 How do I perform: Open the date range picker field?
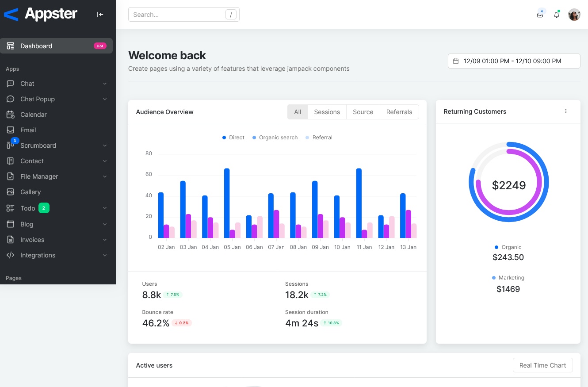coord(514,61)
